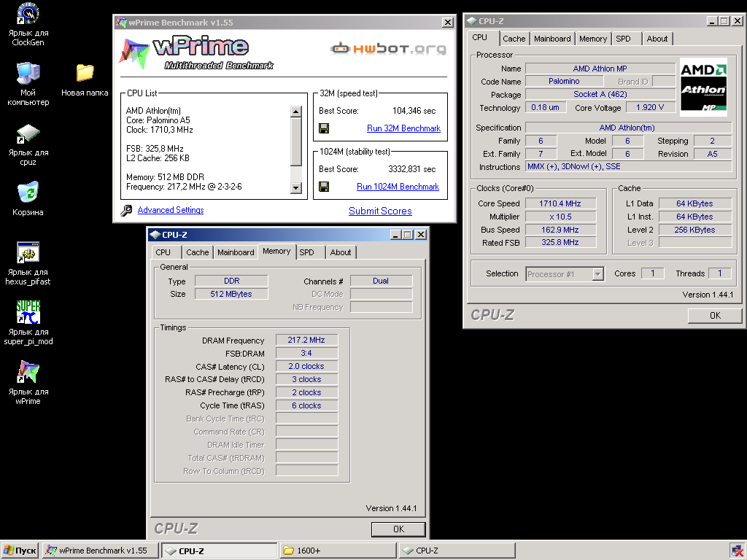Switch to Mainboard tab in right CPU-Z window
This screenshot has height=560, width=747.
click(552, 39)
